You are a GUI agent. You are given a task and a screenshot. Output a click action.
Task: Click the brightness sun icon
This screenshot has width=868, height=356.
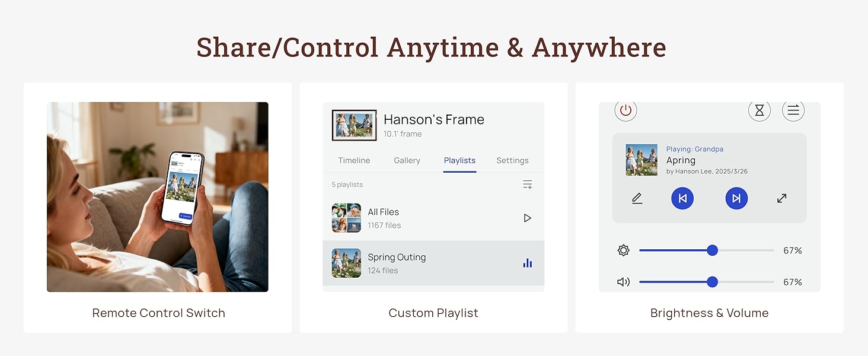tap(623, 250)
